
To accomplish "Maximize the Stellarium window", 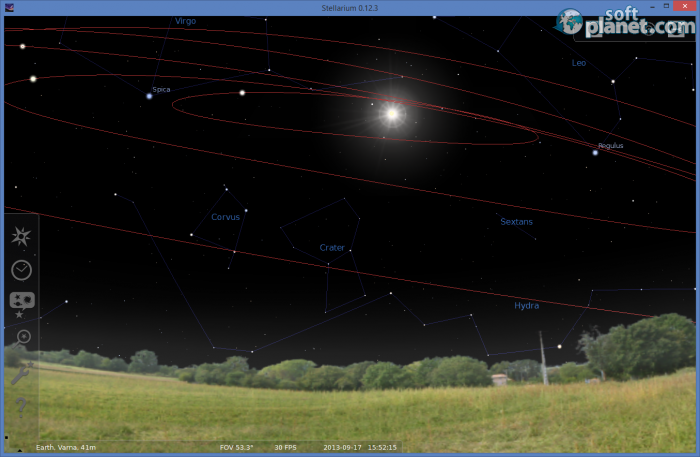I will coord(666,6).
